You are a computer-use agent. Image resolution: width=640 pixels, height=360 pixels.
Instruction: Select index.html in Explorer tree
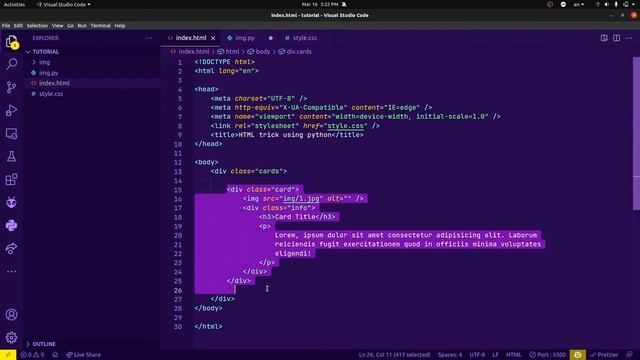click(54, 83)
